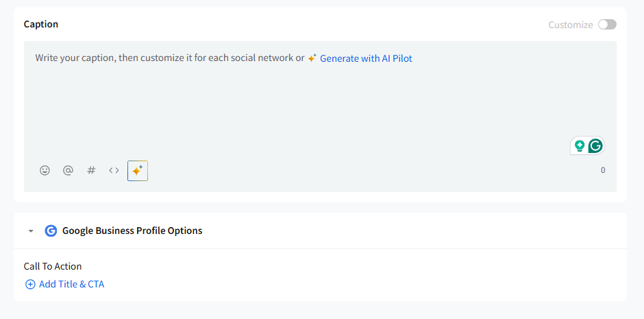Collapse Google Business Profile Options arrow
The width and height of the screenshot is (644, 319).
coord(31,231)
